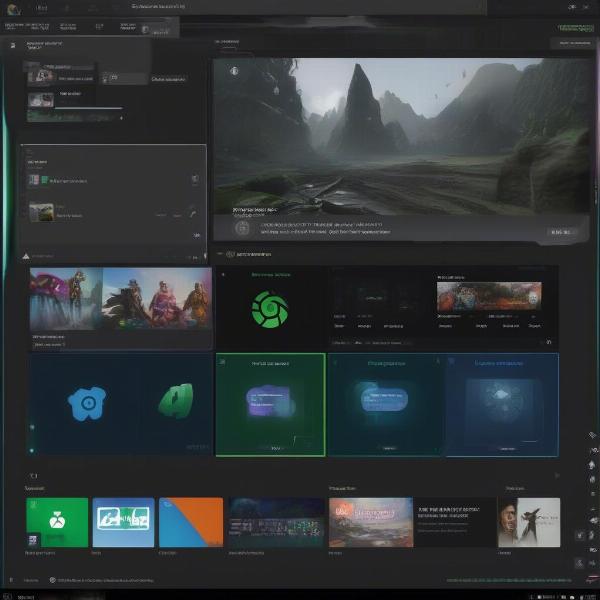Viewport: 600px width, 600px height.
Task: Open the face and warrior thumbnail
Action: (x=529, y=522)
